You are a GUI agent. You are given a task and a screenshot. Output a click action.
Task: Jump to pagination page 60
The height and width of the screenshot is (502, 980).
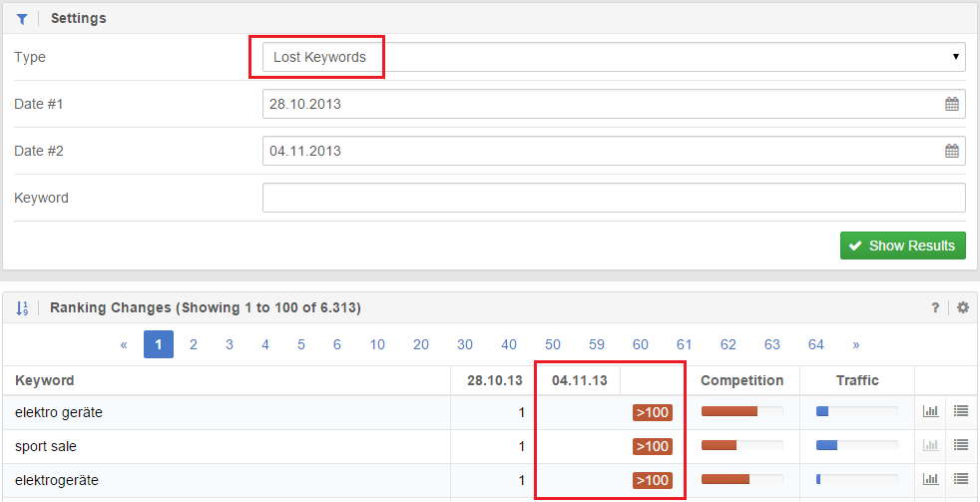click(641, 344)
